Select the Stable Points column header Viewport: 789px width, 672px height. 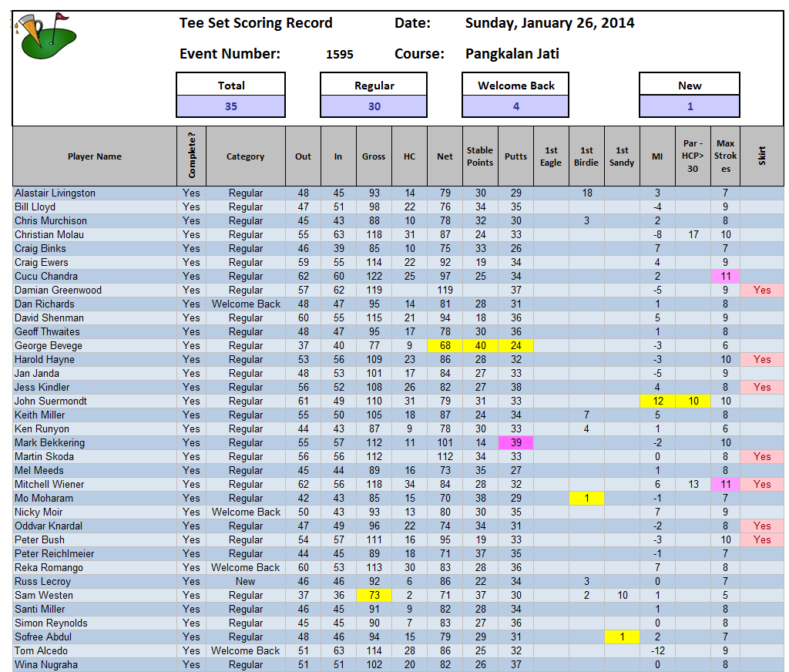[479, 156]
